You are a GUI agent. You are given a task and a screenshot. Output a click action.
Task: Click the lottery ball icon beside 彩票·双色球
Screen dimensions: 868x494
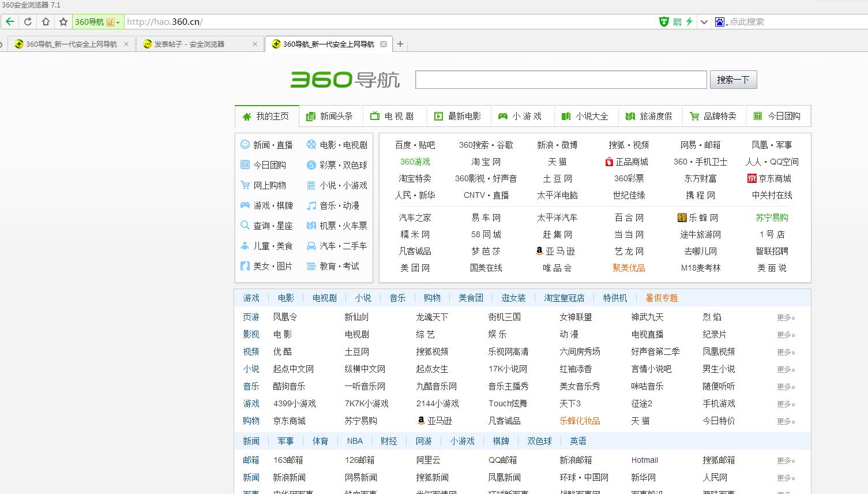pyautogui.click(x=311, y=165)
